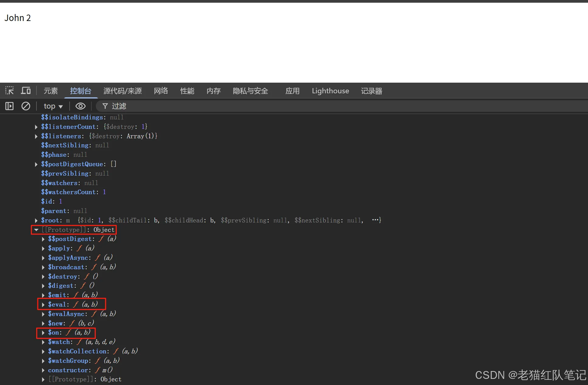The image size is (588, 385).
Task: Toggle the device toolbar icon
Action: click(26, 91)
